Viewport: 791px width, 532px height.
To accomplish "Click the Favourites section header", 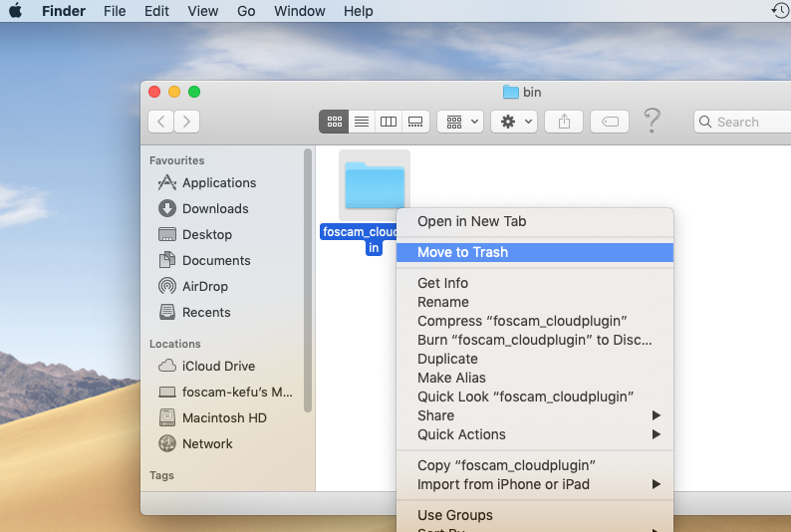I will [176, 160].
